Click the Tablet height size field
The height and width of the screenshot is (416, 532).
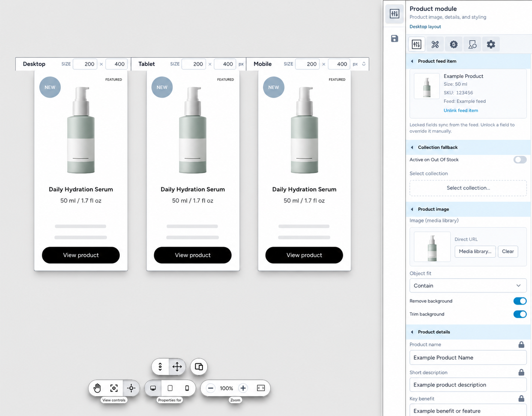pyautogui.click(x=225, y=64)
